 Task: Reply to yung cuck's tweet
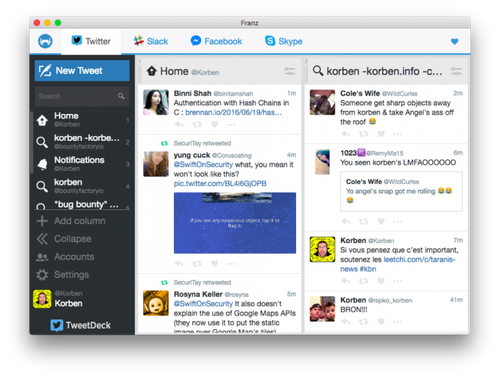[179, 264]
